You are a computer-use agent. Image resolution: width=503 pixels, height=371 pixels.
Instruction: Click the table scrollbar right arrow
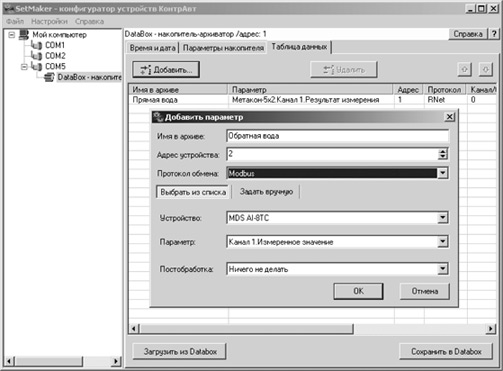coord(490,329)
